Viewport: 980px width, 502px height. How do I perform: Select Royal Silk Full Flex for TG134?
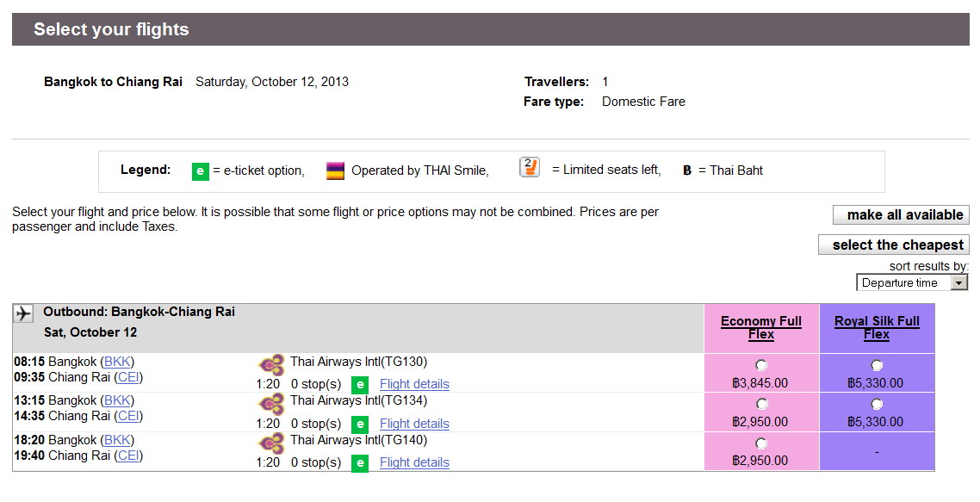877,404
